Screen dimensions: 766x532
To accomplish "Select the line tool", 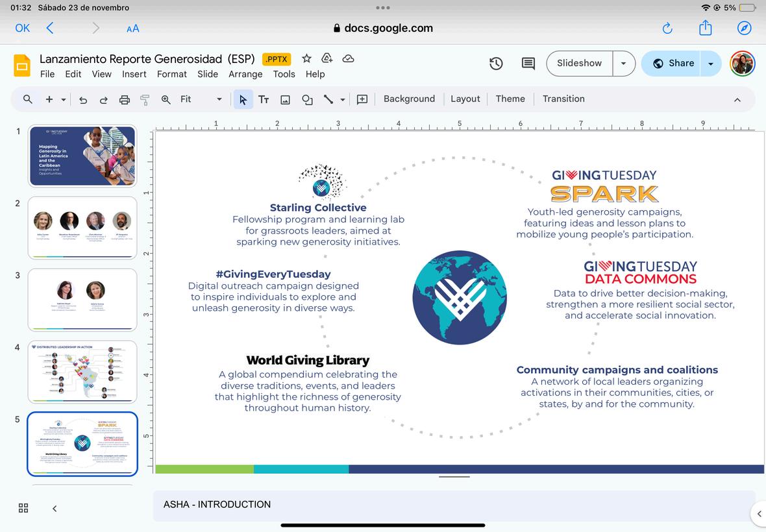I will coord(328,99).
